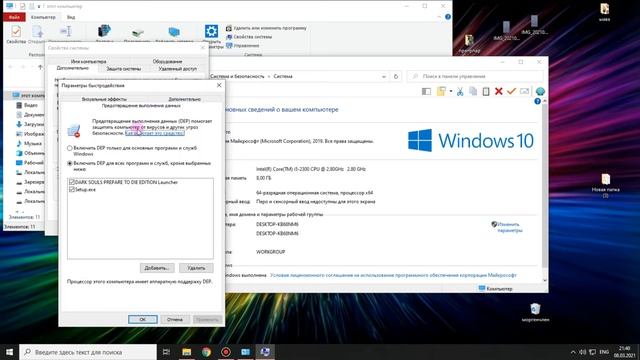Switch to the Вид ribbon tab
640x360 pixels.
(71, 17)
